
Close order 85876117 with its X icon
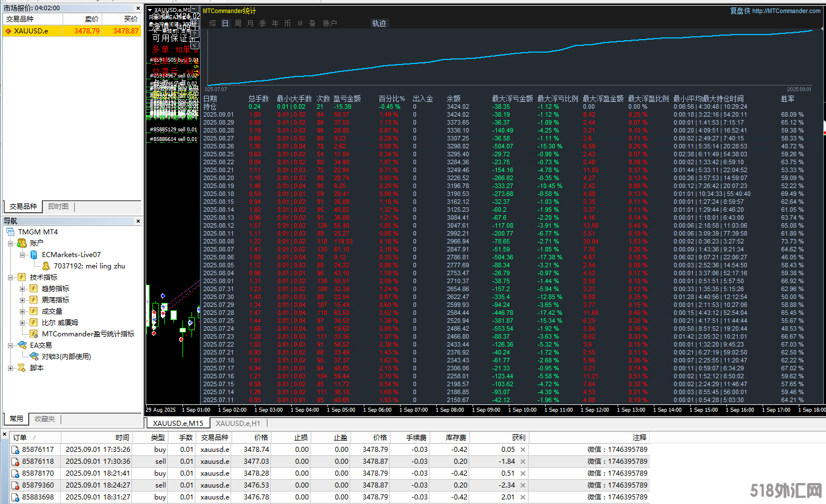[x=522, y=450]
